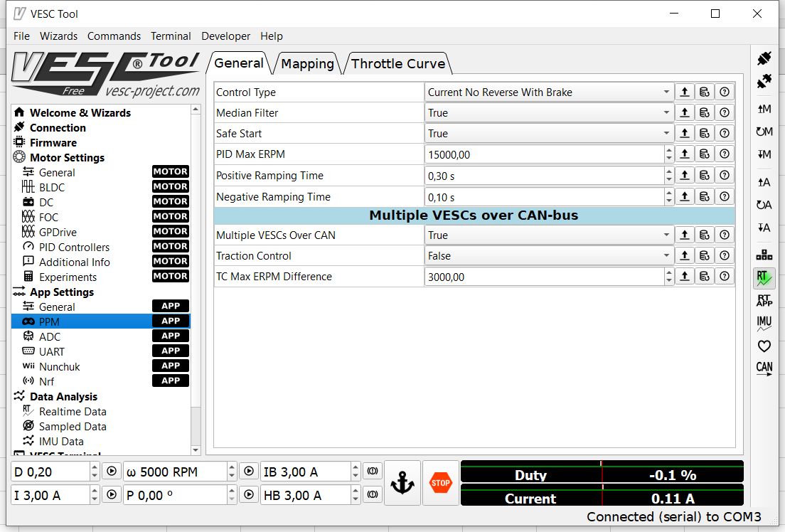Open the Traction Control dropdown
Image resolution: width=785 pixels, height=532 pixels.
549,255
